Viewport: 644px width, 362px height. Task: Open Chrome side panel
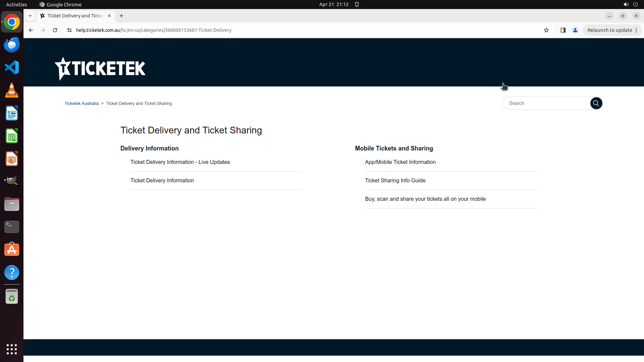pos(563,30)
